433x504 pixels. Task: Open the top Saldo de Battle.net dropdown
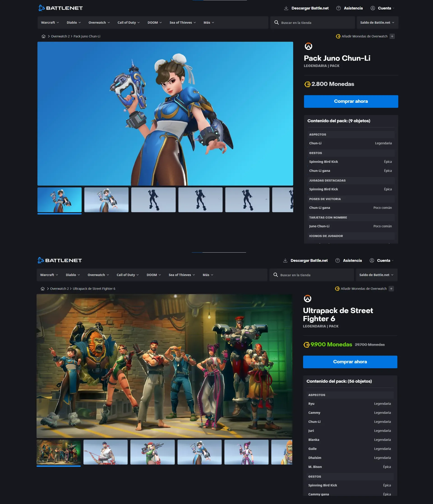click(377, 22)
